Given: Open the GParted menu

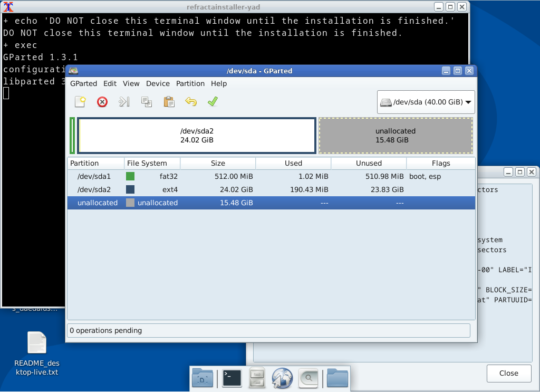Looking at the screenshot, I should [83, 83].
